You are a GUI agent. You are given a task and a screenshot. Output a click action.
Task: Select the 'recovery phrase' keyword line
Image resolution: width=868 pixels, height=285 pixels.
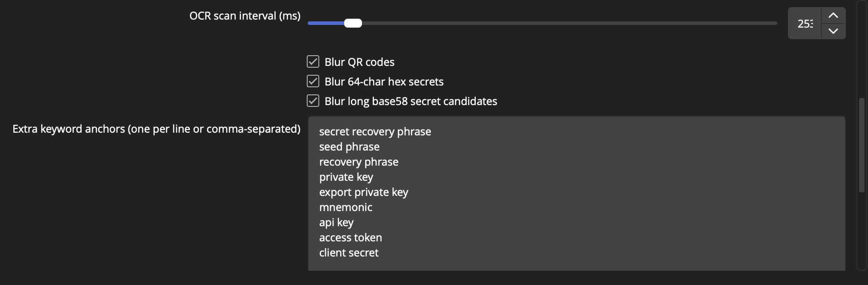(x=358, y=162)
